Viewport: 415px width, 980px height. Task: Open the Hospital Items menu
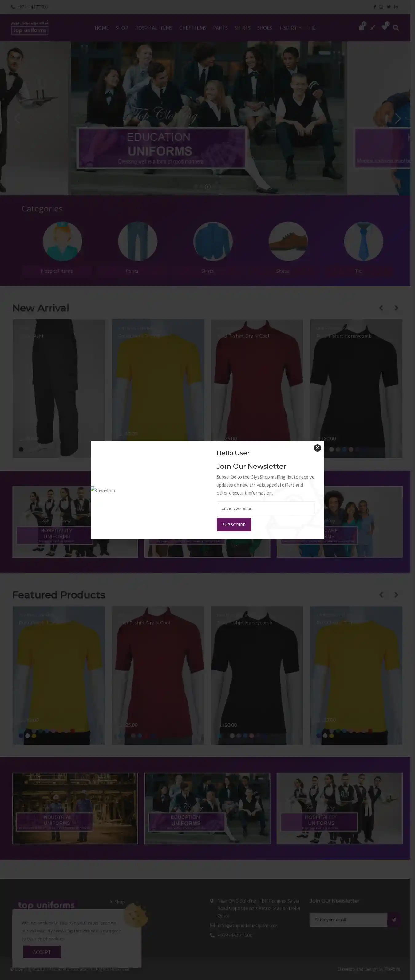[x=153, y=28]
